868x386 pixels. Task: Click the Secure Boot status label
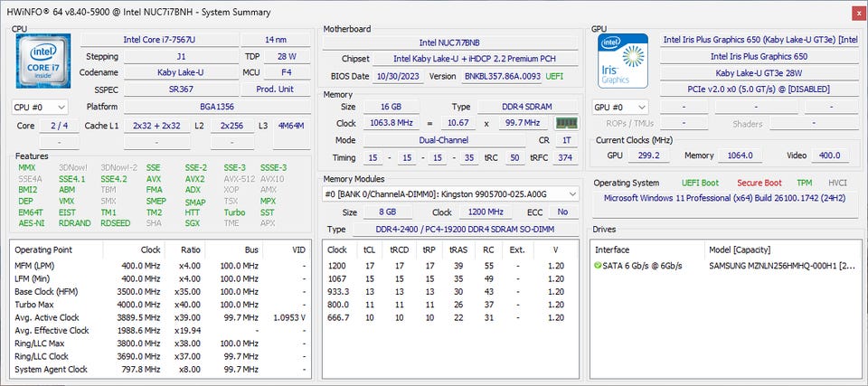pyautogui.click(x=759, y=183)
